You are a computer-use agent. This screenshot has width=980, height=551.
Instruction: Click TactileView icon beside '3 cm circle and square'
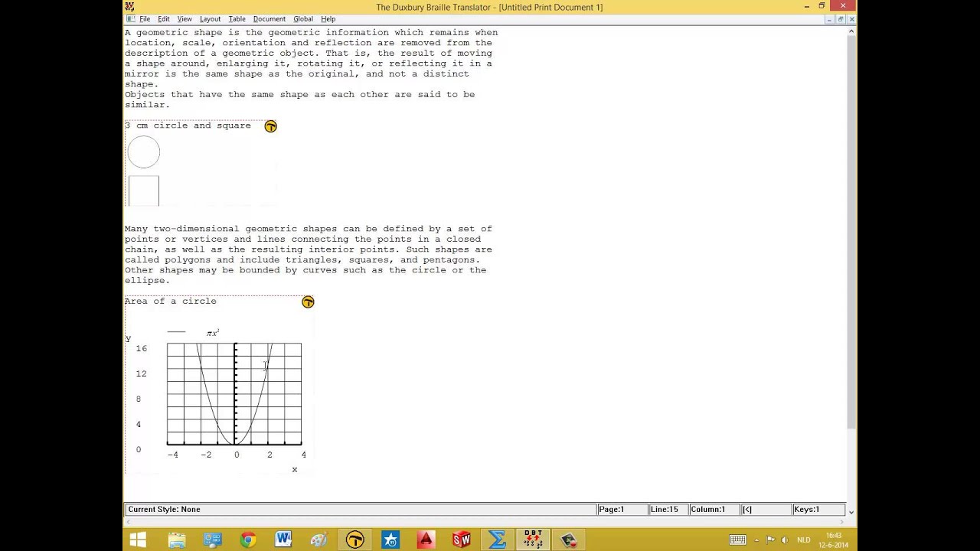coord(270,126)
